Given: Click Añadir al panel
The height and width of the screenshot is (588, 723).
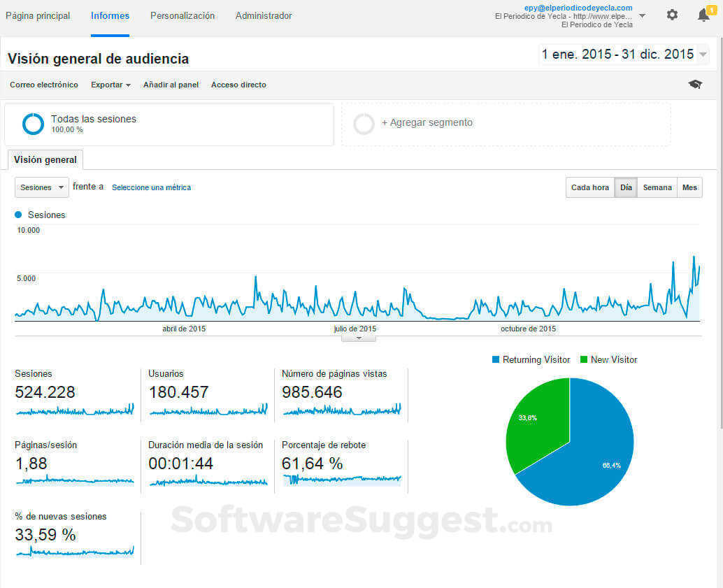Looking at the screenshot, I should point(171,85).
